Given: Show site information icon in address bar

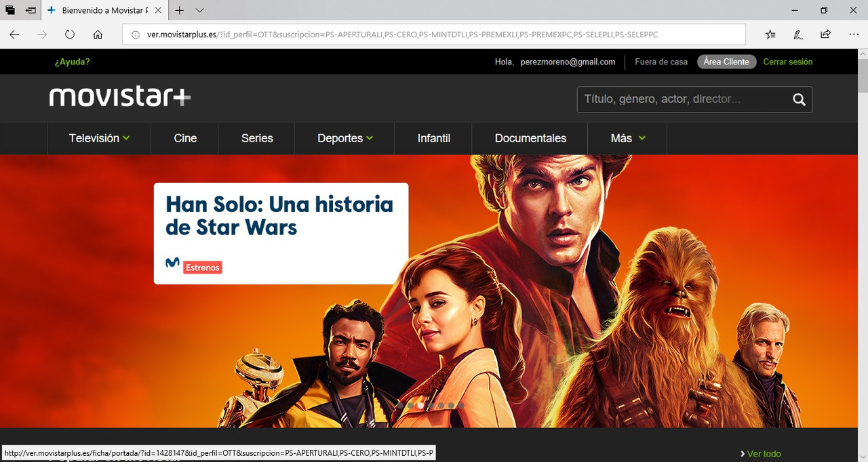Looking at the screenshot, I should 135,35.
